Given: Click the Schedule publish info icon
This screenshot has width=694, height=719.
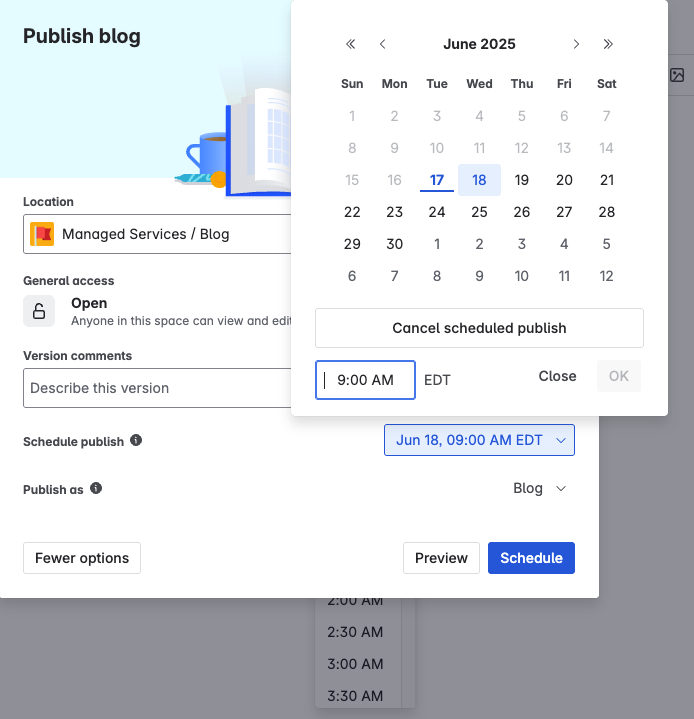Looking at the screenshot, I should (x=136, y=440).
